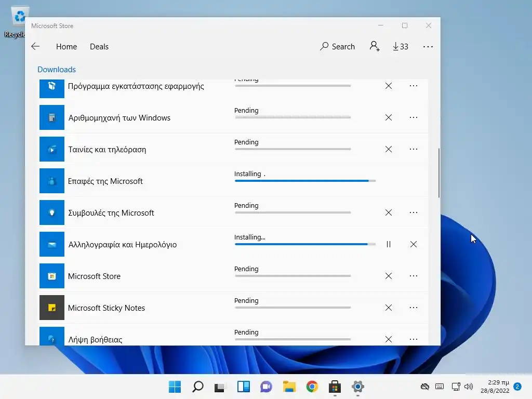Click the Microsoft Sticky Notes app icon
This screenshot has width=532, height=399.
coord(52,308)
